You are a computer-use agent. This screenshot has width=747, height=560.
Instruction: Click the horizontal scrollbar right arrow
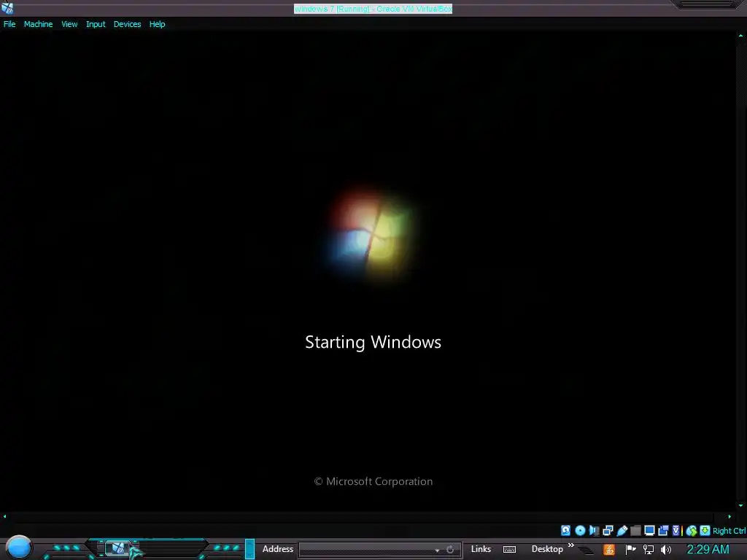pyautogui.click(x=729, y=516)
